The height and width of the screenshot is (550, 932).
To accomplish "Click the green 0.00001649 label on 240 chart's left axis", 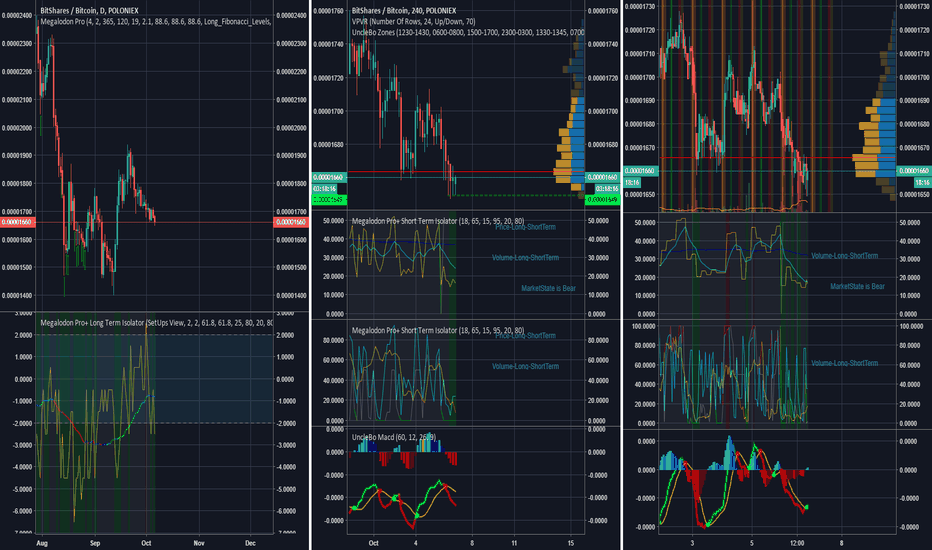I will pyautogui.click(x=330, y=200).
